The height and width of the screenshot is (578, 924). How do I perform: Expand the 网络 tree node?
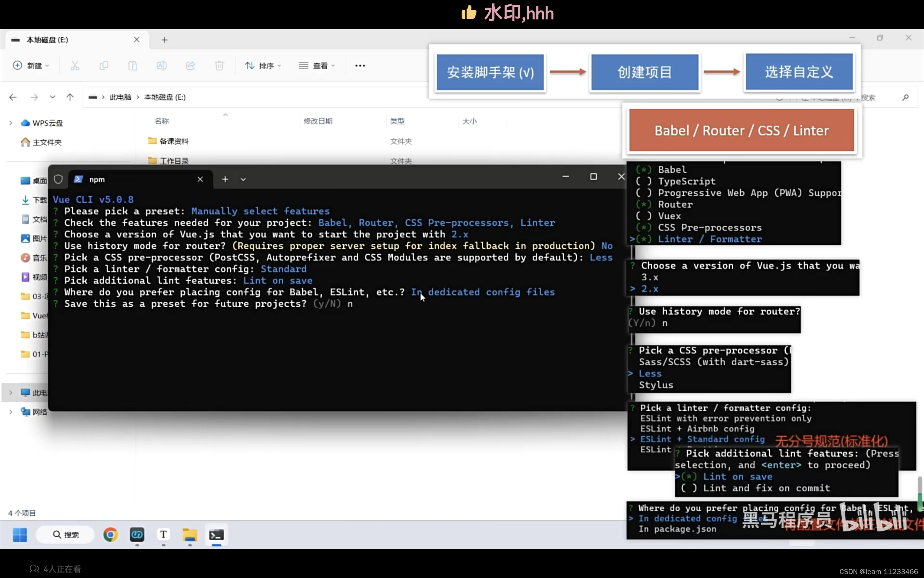pyautogui.click(x=11, y=412)
